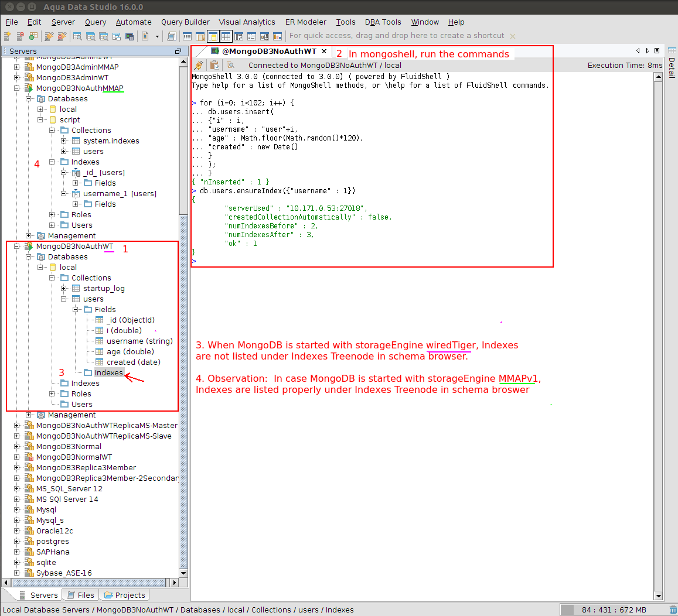
Task: Click the next tab right arrow
Action: pyautogui.click(x=648, y=51)
